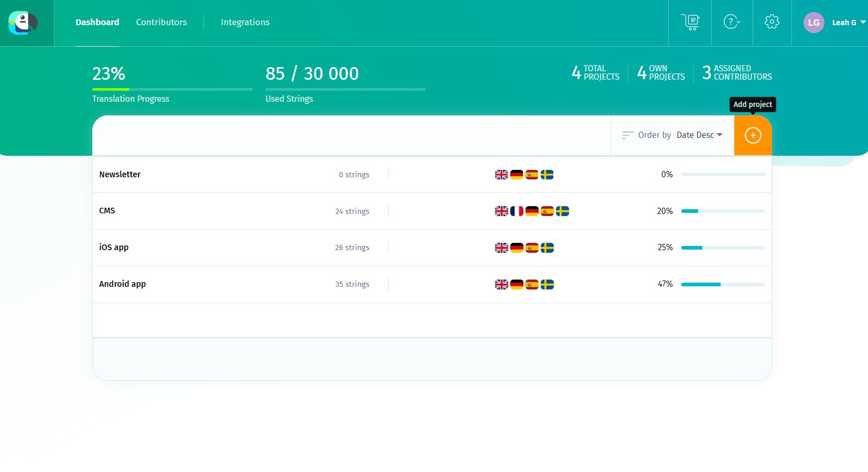Click the 85 / 30 000 used strings value
This screenshot has width=868, height=472.
[x=312, y=73]
